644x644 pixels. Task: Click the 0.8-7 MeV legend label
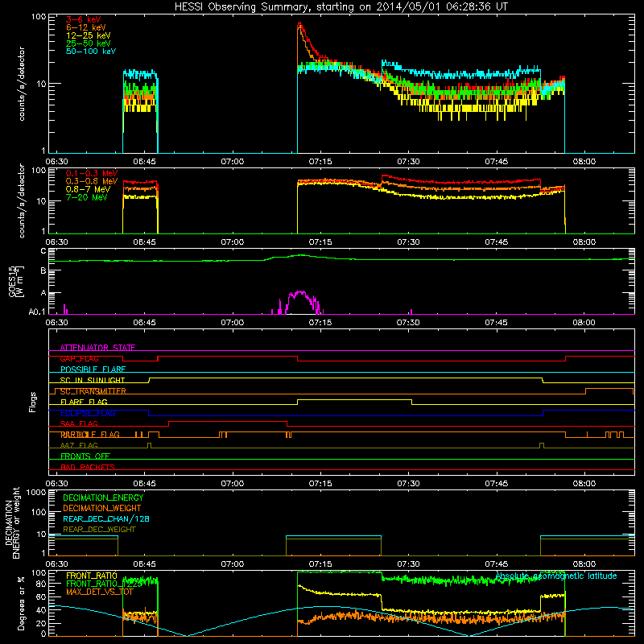88,189
